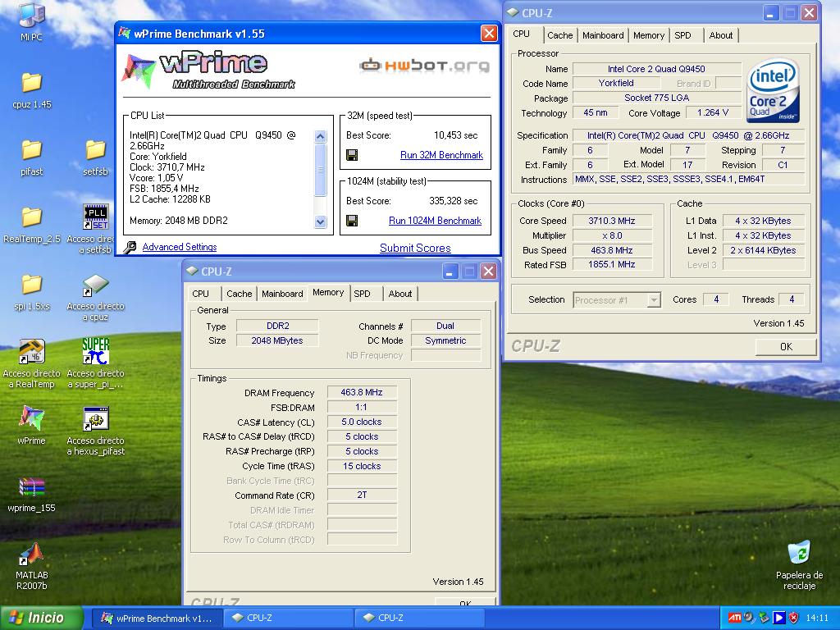The height and width of the screenshot is (630, 840).
Task: Switch to SPD tab in lower CPU-Z window
Action: coord(362,294)
